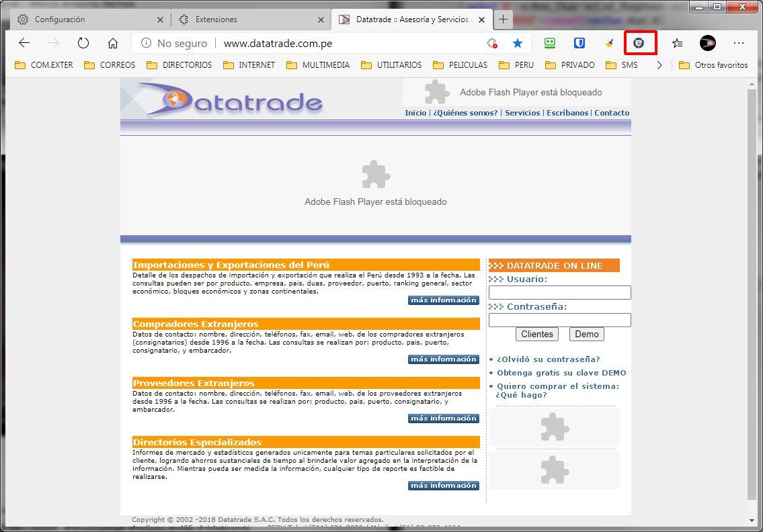
Task: Open the ¿Olvidó su contraseña? link
Action: [x=549, y=359]
